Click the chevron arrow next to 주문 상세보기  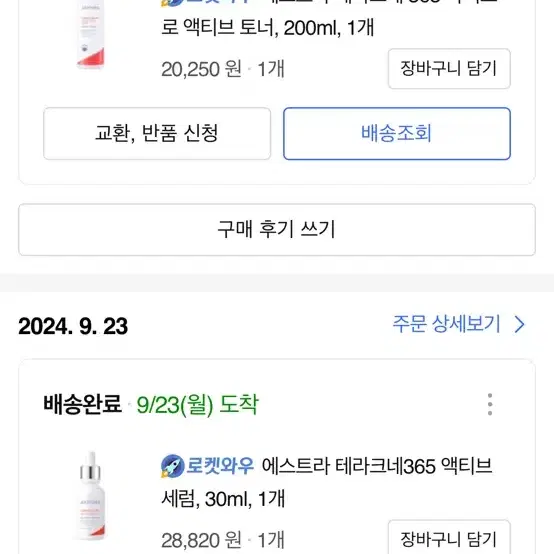[519, 324]
